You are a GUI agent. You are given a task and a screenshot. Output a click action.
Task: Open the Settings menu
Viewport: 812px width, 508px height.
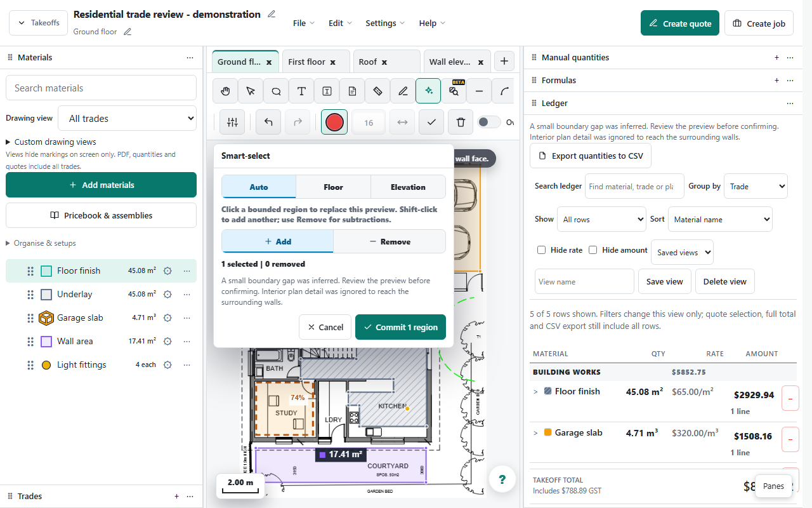(384, 23)
